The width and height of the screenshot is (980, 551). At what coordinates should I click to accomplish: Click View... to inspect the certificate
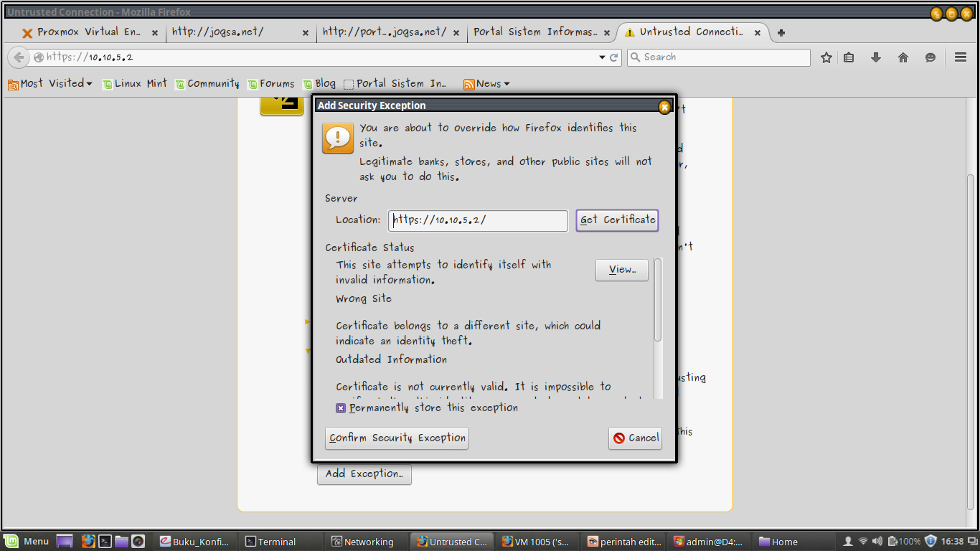coord(622,270)
